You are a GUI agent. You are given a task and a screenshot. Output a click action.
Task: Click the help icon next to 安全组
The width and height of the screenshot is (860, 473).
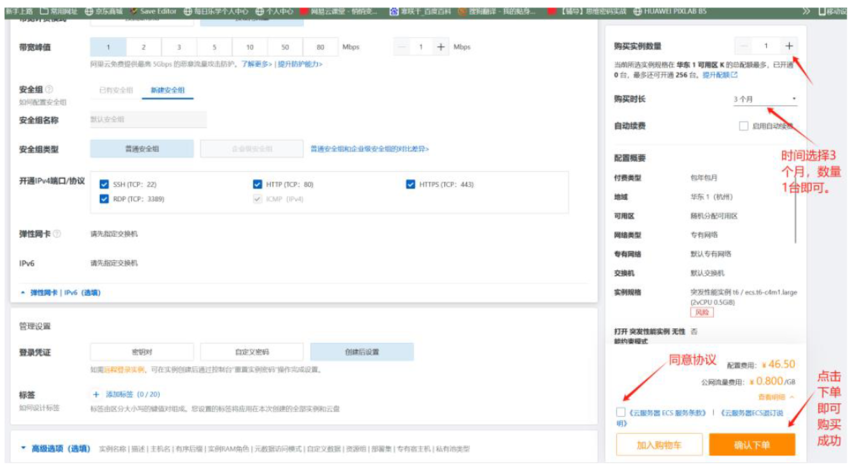50,89
